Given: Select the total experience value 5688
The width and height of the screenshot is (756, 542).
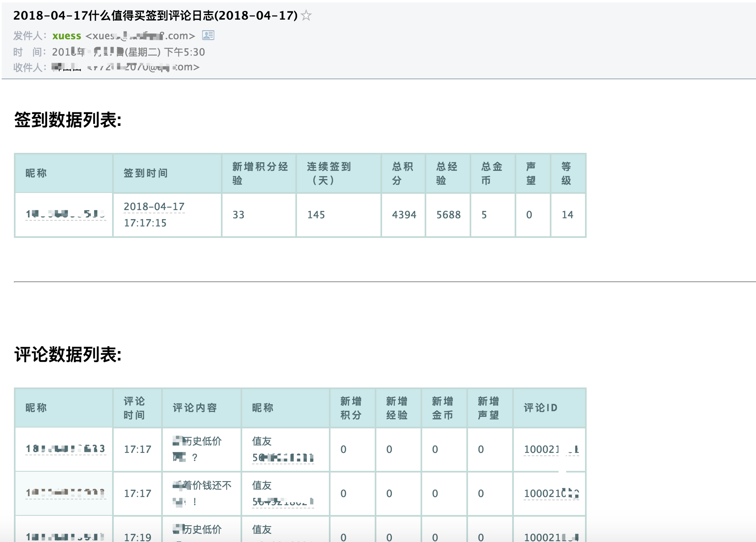Looking at the screenshot, I should [x=448, y=215].
